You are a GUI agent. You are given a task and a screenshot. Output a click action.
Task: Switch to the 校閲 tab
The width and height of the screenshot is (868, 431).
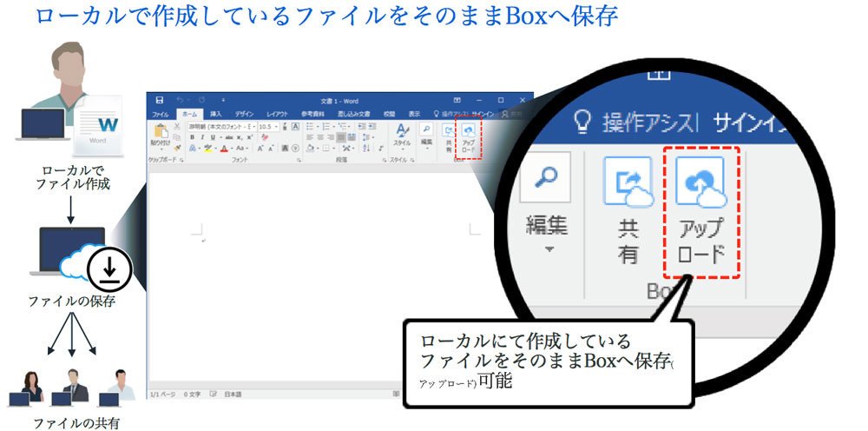tap(389, 114)
